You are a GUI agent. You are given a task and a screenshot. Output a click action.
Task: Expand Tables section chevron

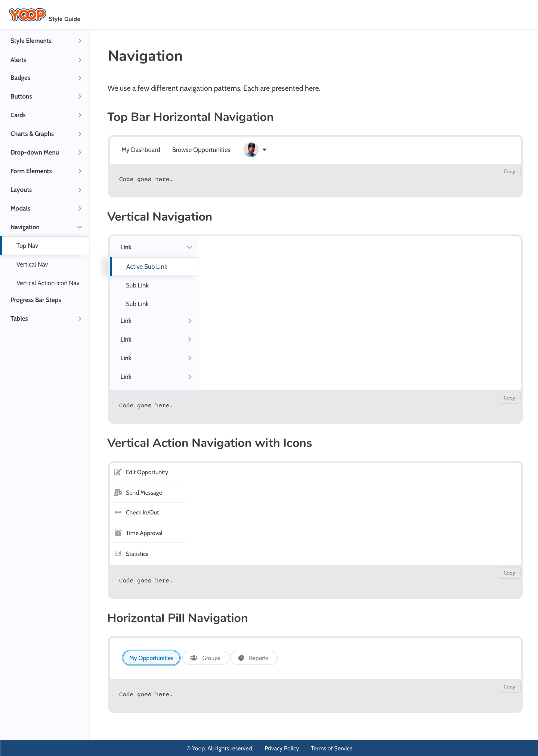click(80, 318)
